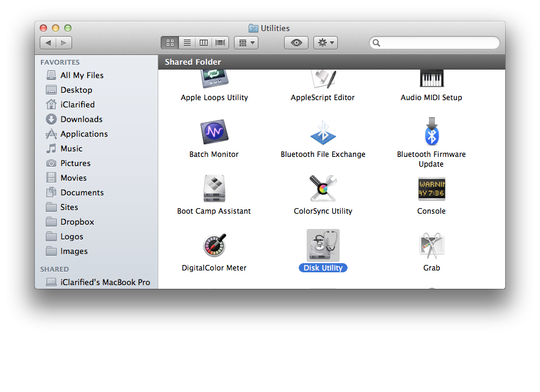Image resolution: width=540 pixels, height=392 pixels.
Task: Switch to Cover Flow view
Action: click(220, 43)
